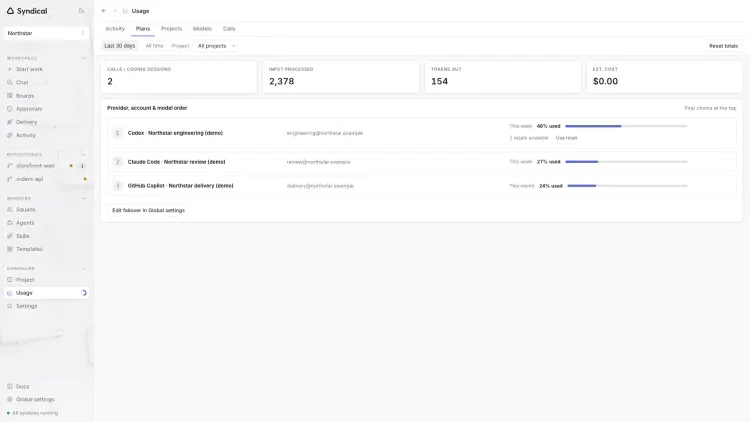Image resolution: width=750 pixels, height=422 pixels.
Task: Click orders-api repository branch icon
Action: point(10,179)
